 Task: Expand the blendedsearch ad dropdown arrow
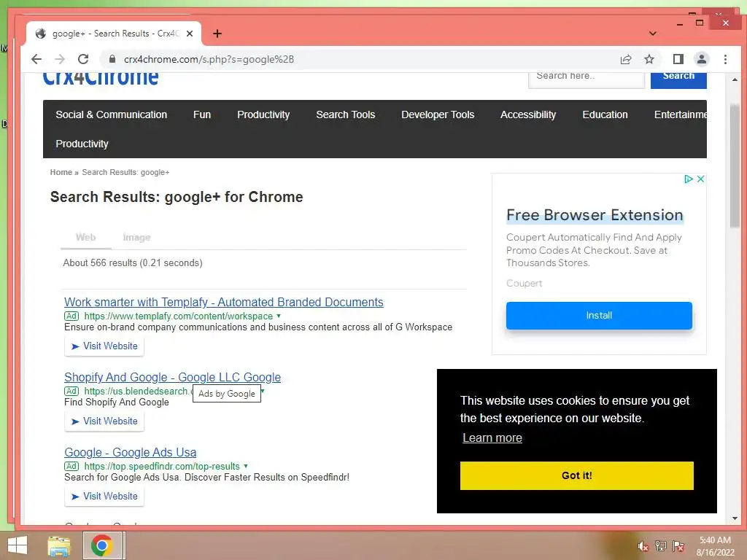point(263,391)
